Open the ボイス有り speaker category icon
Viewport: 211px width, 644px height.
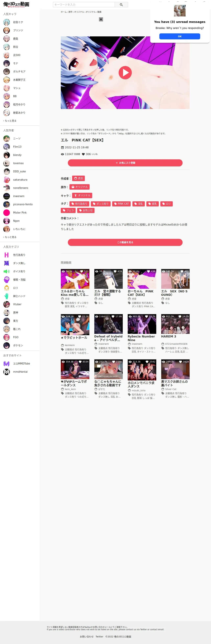pos(7,271)
